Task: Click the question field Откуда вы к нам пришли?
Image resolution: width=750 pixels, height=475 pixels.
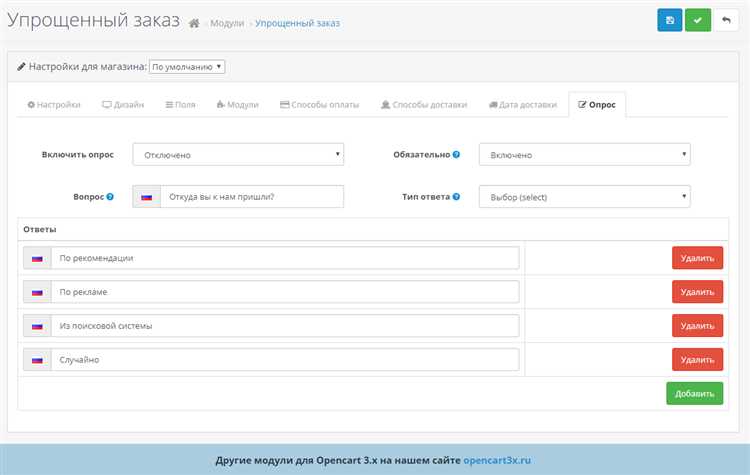Action: click(x=252, y=197)
